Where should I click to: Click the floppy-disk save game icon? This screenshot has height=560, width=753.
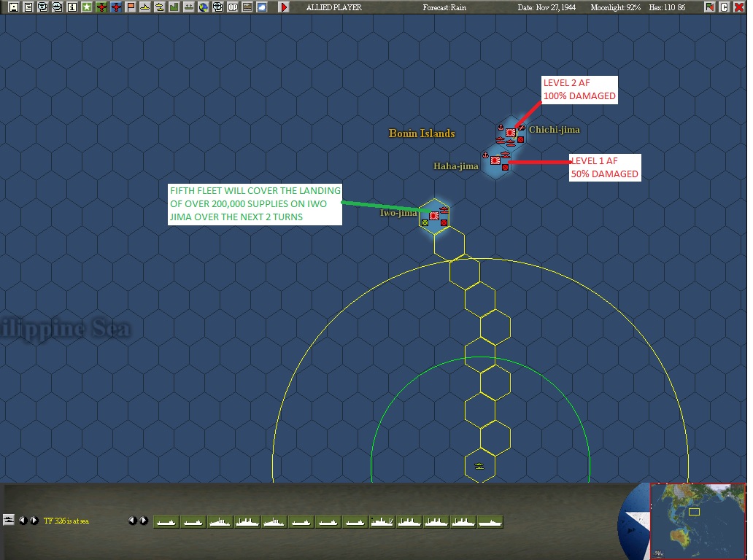click(x=14, y=7)
